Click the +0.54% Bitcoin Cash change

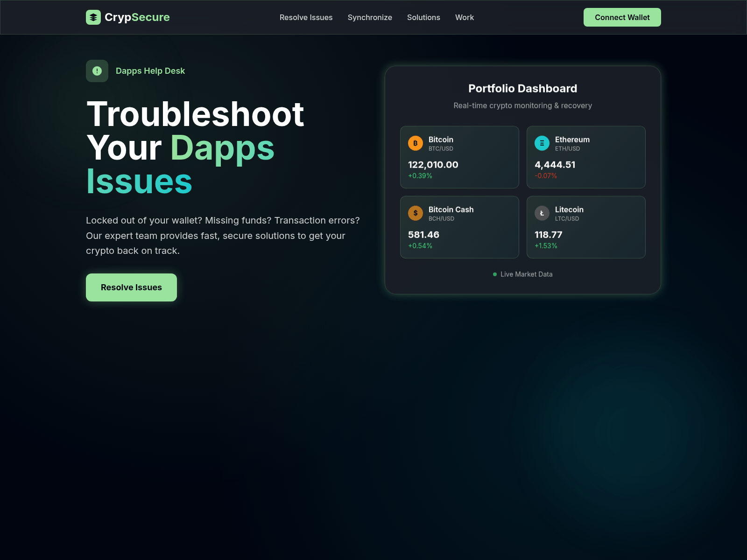pyautogui.click(x=420, y=246)
